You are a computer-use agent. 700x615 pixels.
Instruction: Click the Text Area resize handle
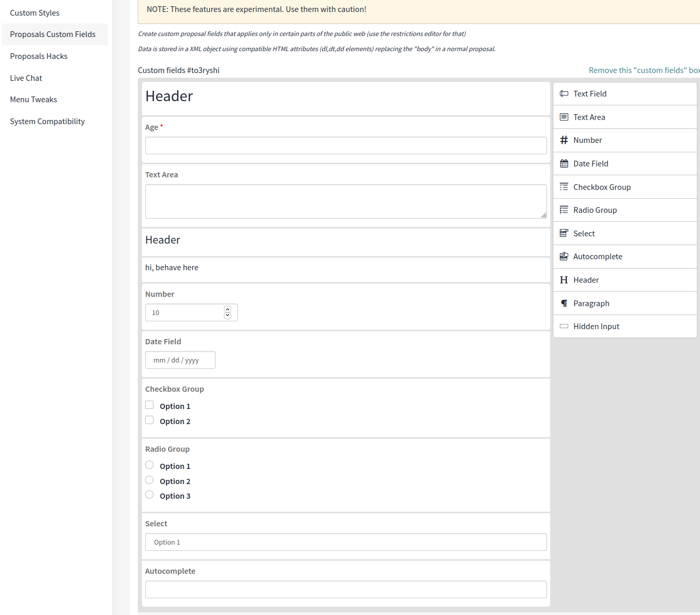543,215
